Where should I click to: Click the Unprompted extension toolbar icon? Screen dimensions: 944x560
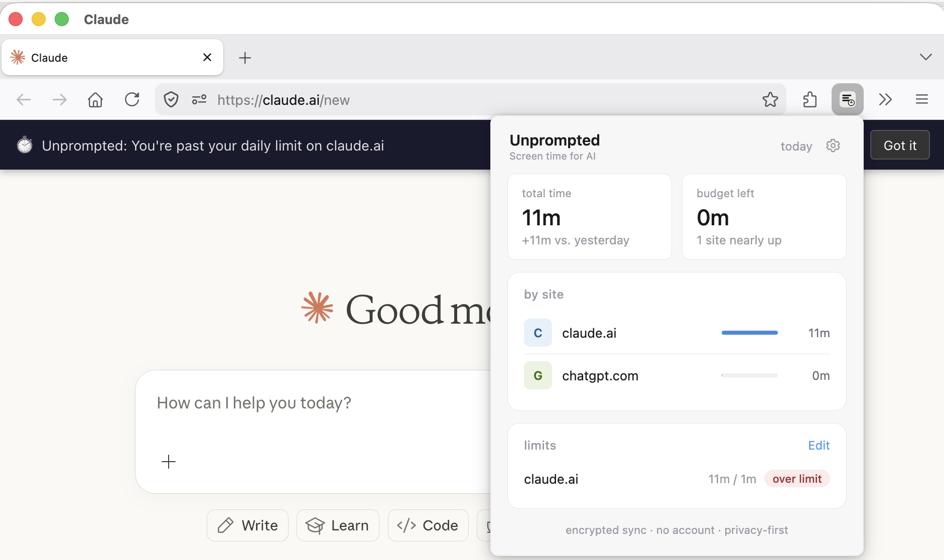847,100
